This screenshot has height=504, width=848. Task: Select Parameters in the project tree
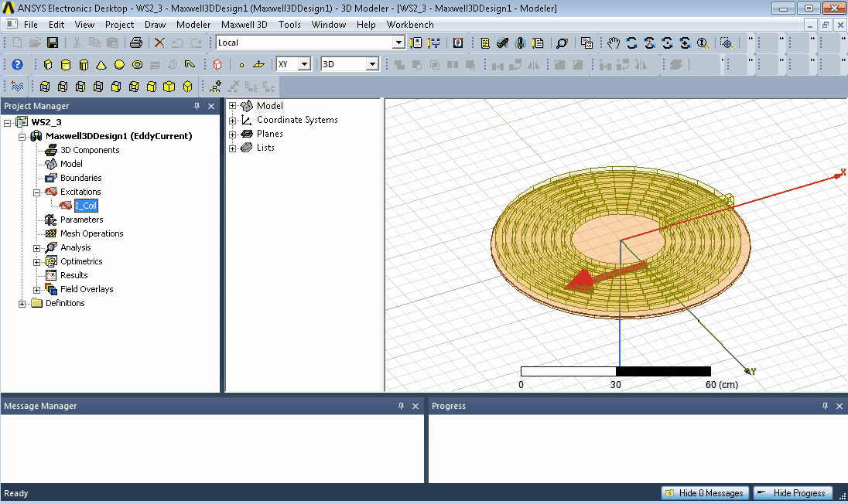pyautogui.click(x=82, y=220)
